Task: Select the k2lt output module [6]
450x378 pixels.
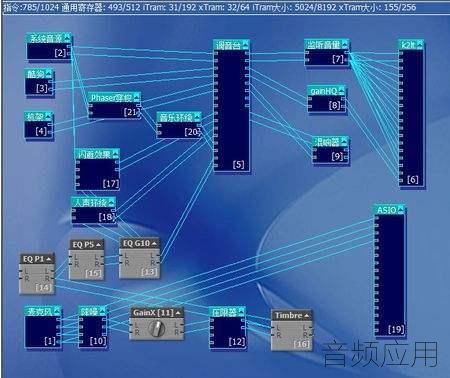Action: 411,114
